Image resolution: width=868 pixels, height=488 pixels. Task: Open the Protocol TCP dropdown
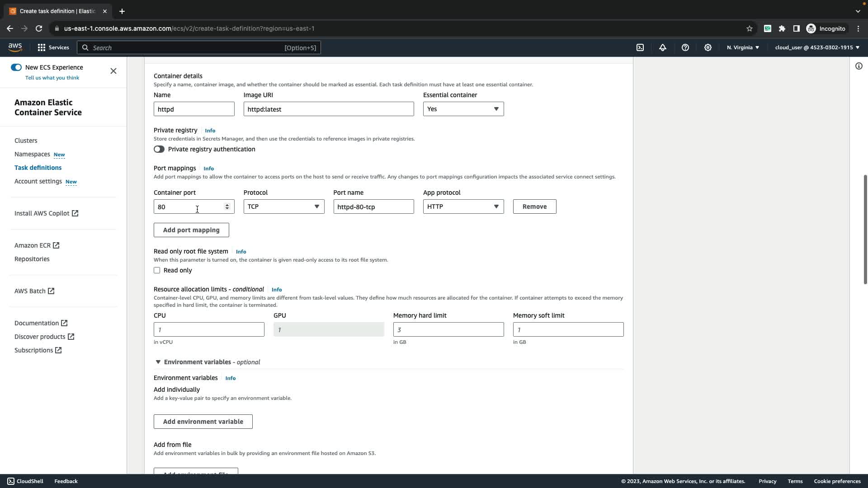pyautogui.click(x=283, y=206)
